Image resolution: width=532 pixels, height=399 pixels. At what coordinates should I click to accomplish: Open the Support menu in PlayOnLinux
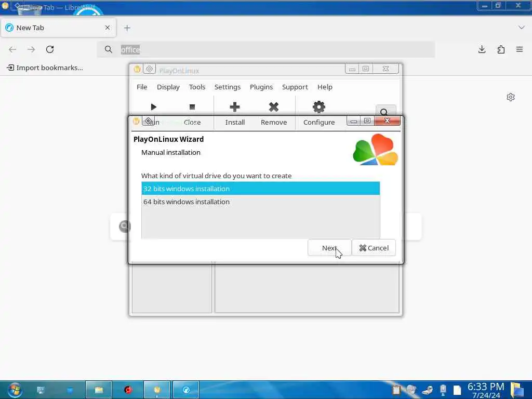(x=295, y=87)
